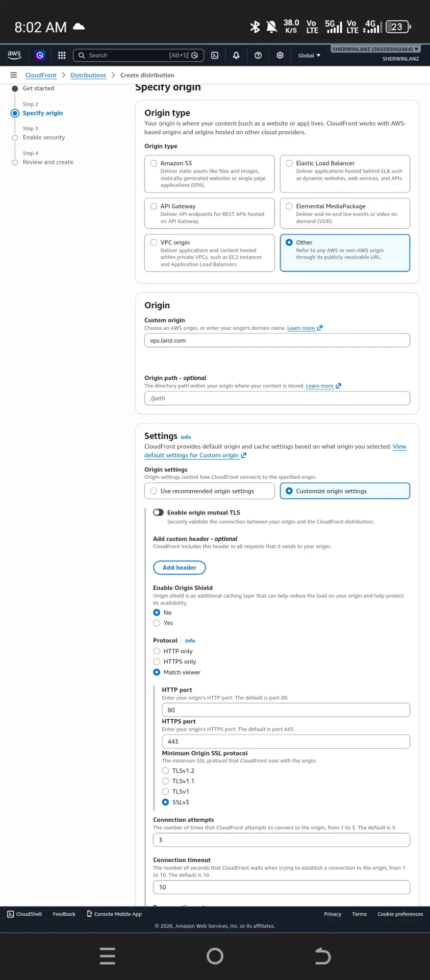Click the Origin path input field
Image resolution: width=430 pixels, height=980 pixels.
pos(277,398)
